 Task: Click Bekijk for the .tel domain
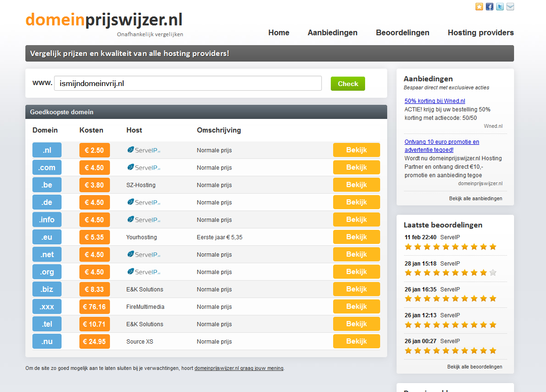click(x=356, y=324)
